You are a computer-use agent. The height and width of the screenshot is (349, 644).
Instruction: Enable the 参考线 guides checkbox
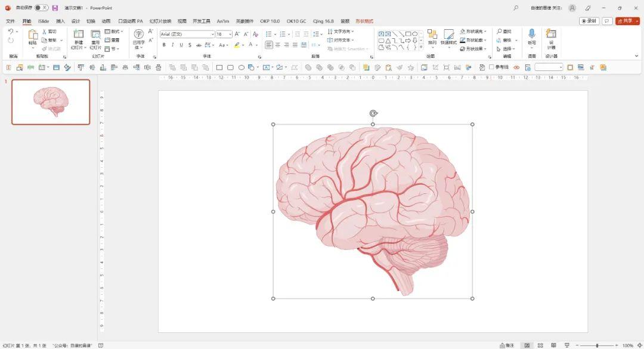tap(492, 67)
